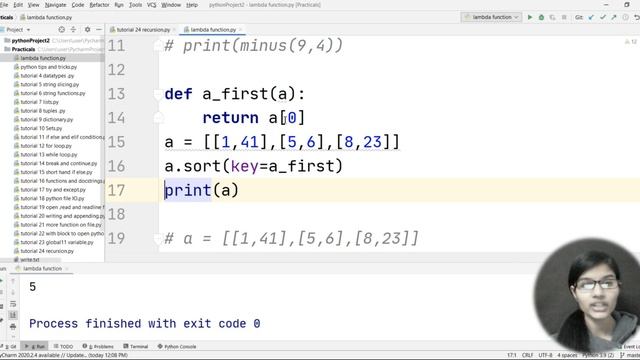Show Git history clock icon

[x=625, y=17]
